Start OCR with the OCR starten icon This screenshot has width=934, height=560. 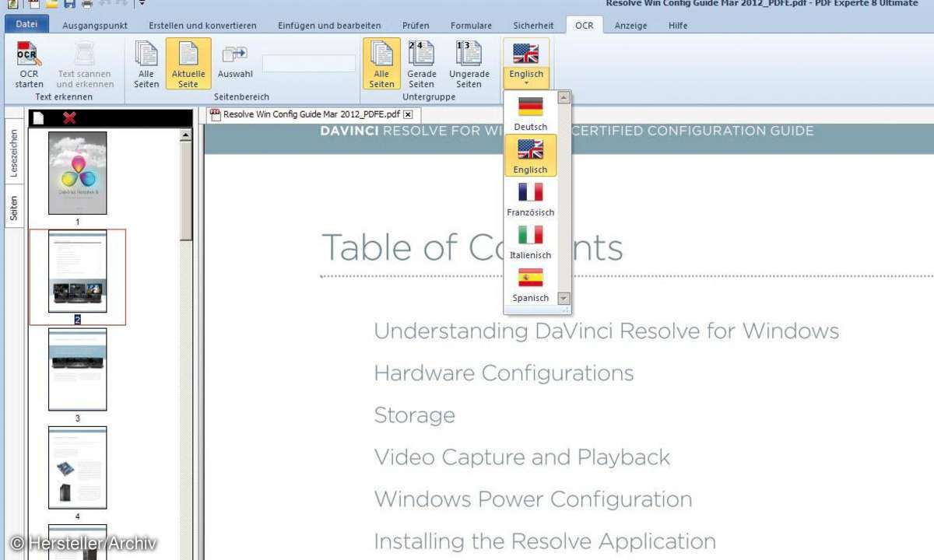coord(29,65)
